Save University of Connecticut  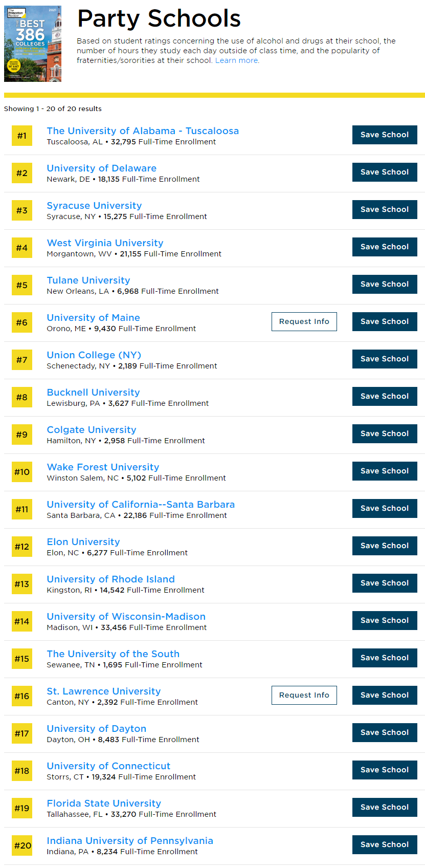point(385,770)
